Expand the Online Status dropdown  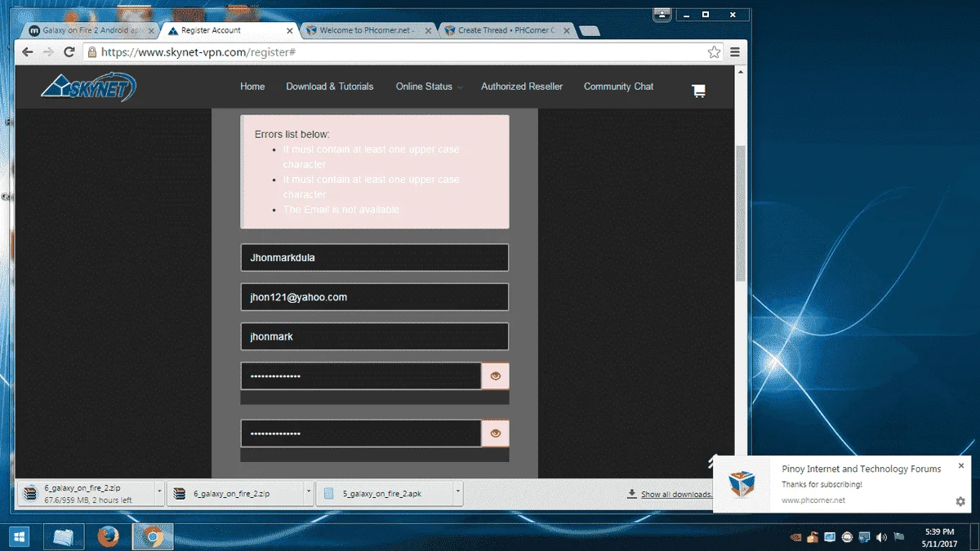pos(429,87)
